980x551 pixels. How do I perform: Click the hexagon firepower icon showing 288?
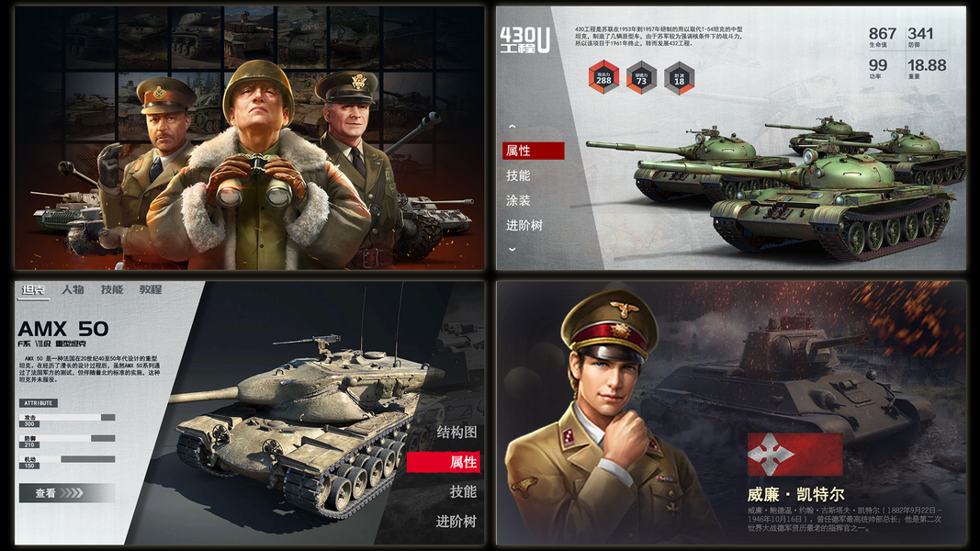(603, 77)
